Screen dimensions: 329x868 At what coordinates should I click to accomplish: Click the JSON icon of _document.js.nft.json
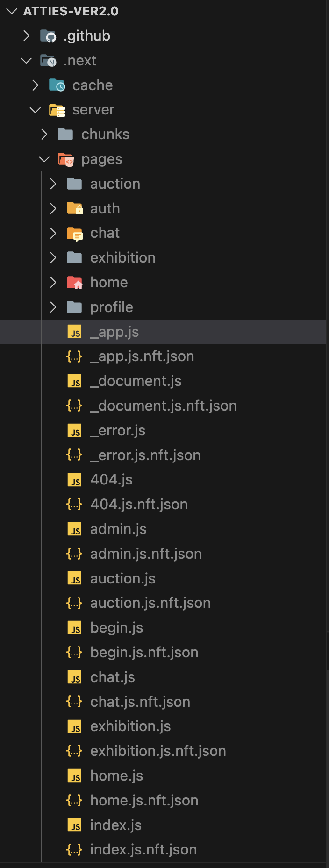pos(74,406)
